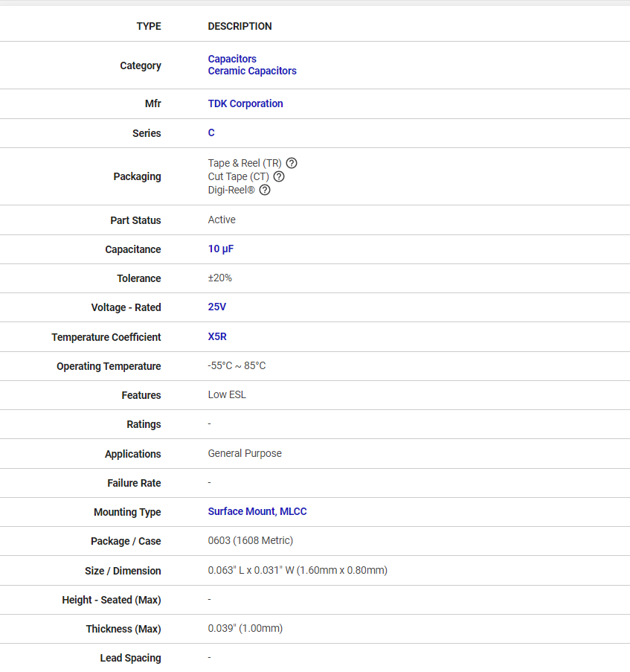This screenshot has height=672, width=630.
Task: Click the Surface Mount mounting type link
Action: pyautogui.click(x=241, y=511)
